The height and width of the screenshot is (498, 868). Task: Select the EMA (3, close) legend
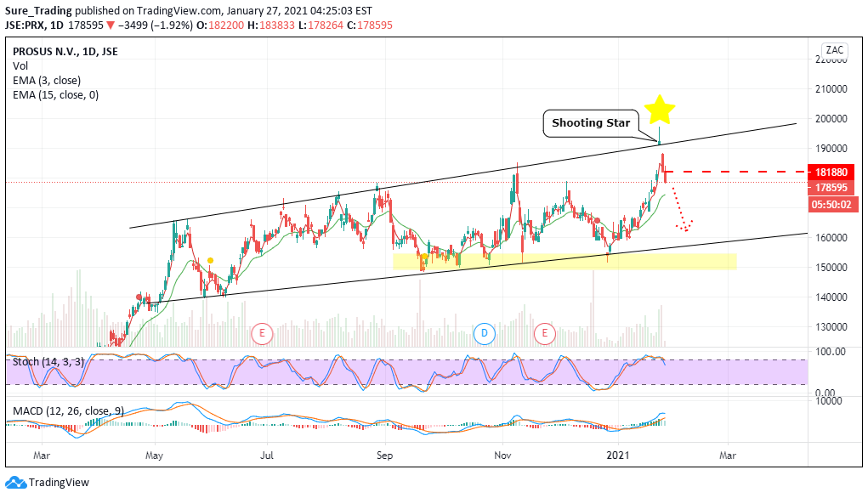tap(47, 80)
